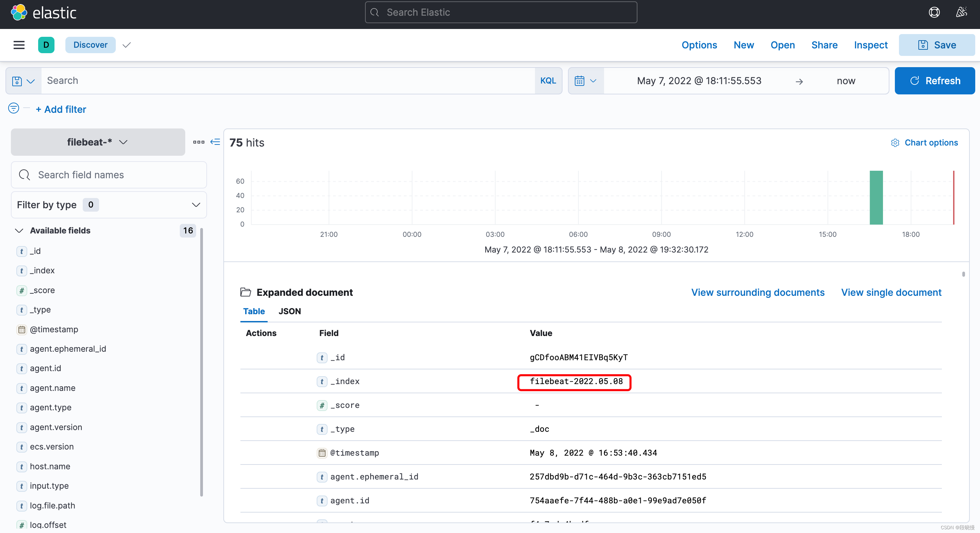The height and width of the screenshot is (533, 980).
Task: Click agent.version field in sidebar
Action: coord(56,427)
